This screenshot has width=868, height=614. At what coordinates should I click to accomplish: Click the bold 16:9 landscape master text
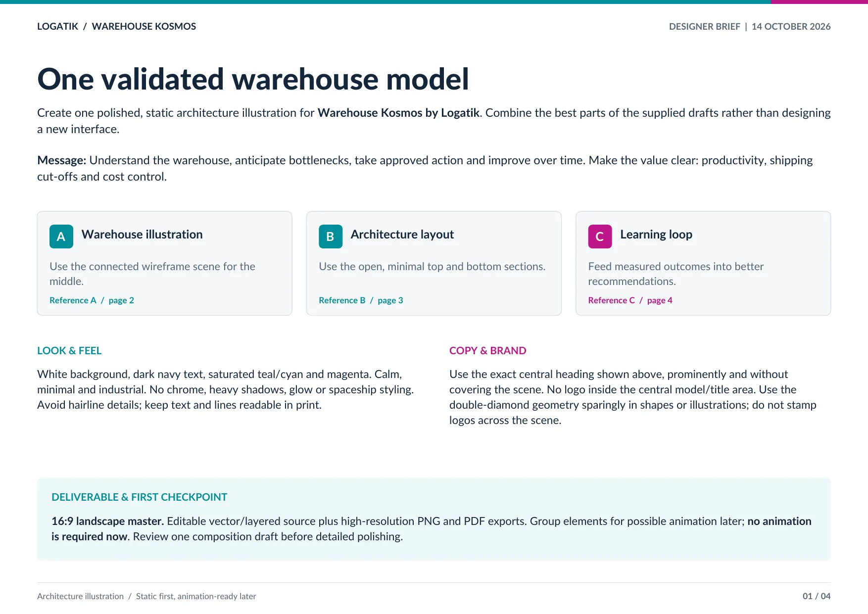pos(107,521)
